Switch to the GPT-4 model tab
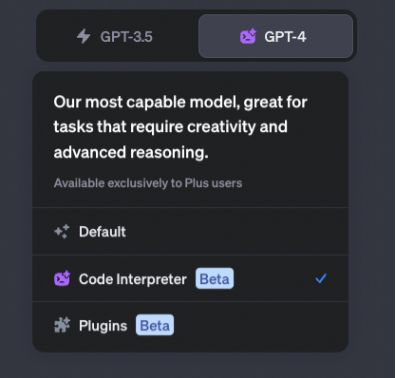The width and height of the screenshot is (396, 378). point(276,36)
